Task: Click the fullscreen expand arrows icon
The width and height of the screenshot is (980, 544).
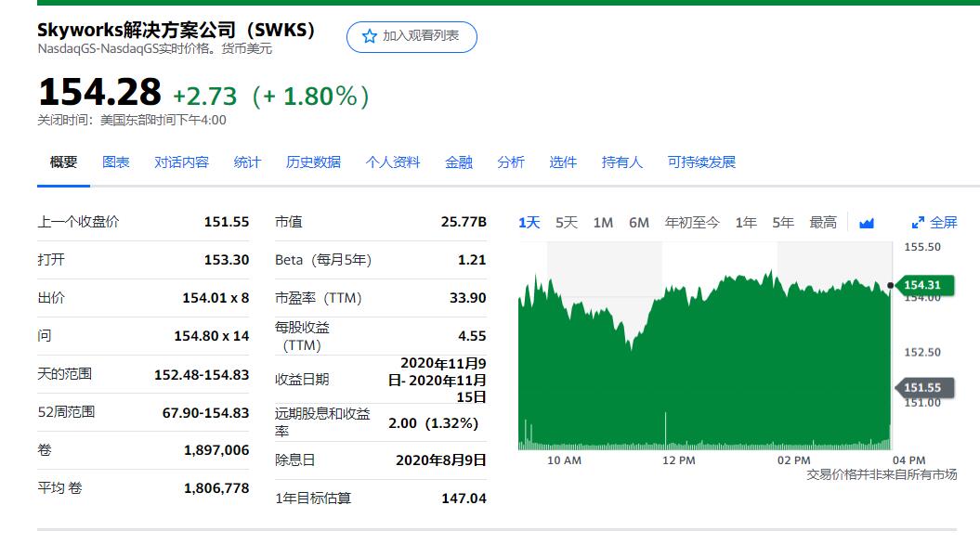Action: point(918,223)
